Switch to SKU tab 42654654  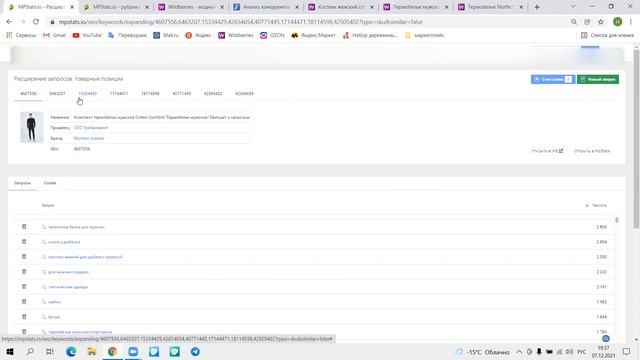click(x=244, y=93)
